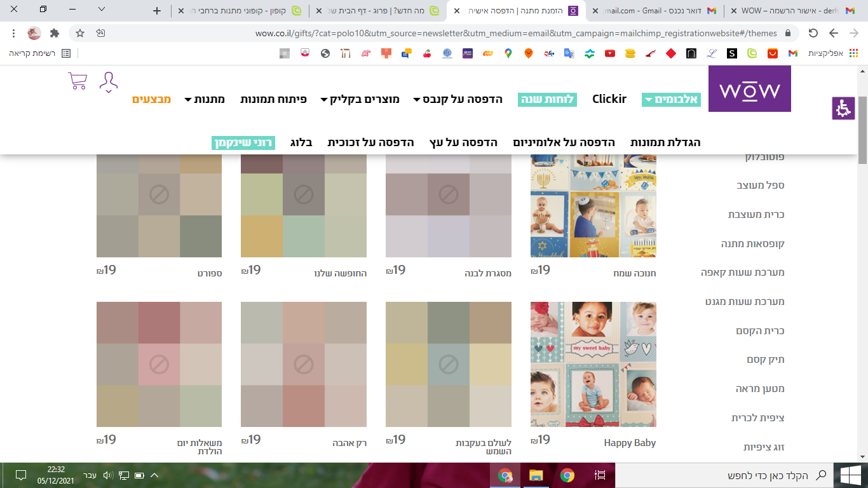
Task: Open the shopping cart
Action: [x=78, y=82]
